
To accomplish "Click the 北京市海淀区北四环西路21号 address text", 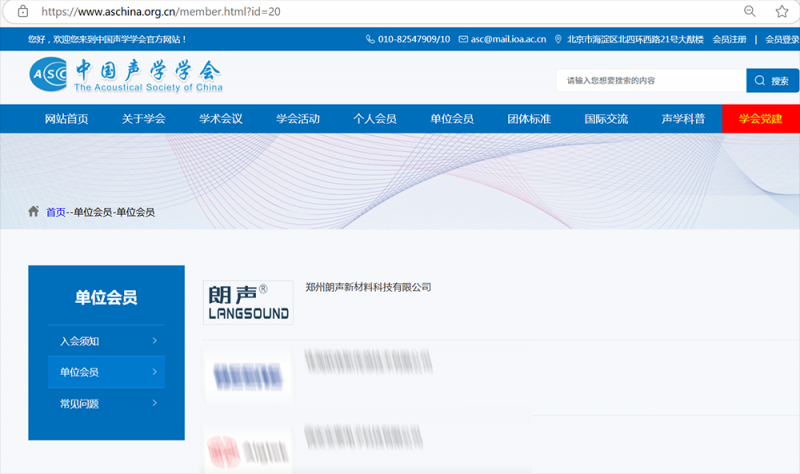I will coord(635,39).
